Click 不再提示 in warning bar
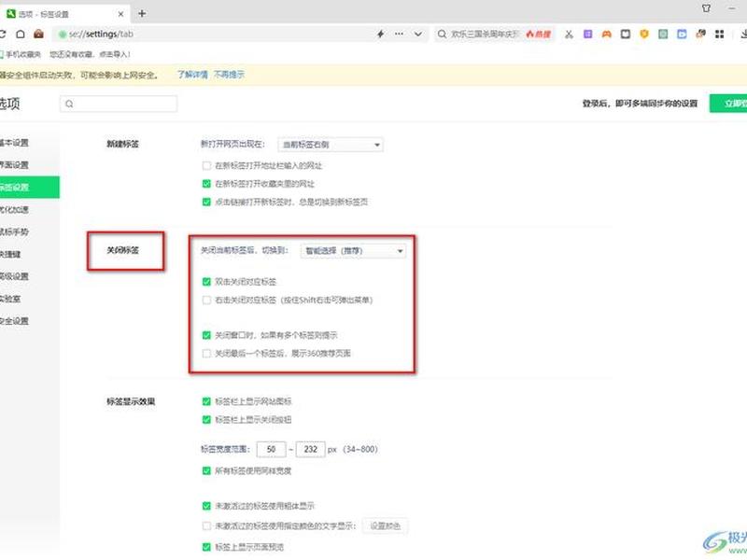 [229, 75]
